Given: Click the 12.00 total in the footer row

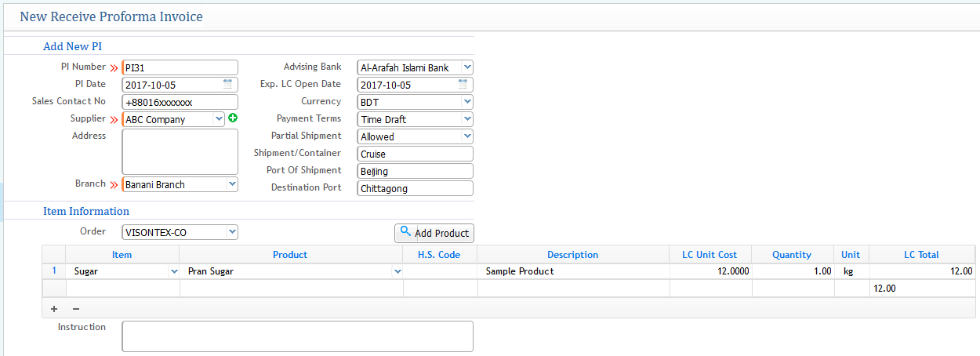Looking at the screenshot, I should [x=922, y=289].
